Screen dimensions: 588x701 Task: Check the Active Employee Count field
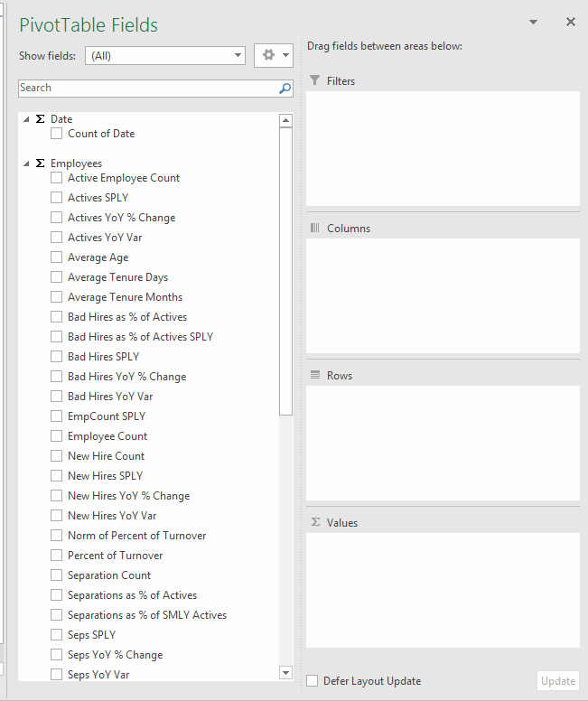pos(57,178)
